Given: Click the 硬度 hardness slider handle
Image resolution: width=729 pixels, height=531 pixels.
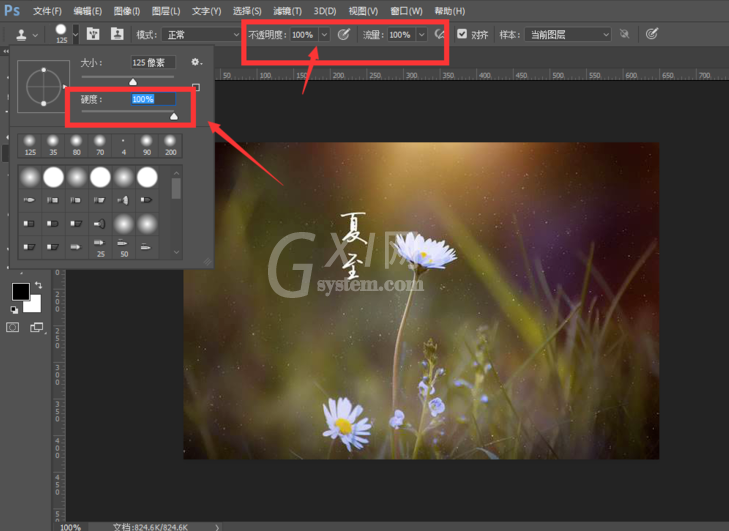Looking at the screenshot, I should (174, 116).
